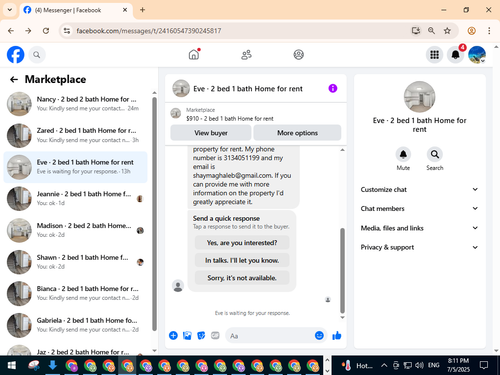This screenshot has width=500, height=375.
Task: Expand Customize chat section
Action: pos(419,189)
